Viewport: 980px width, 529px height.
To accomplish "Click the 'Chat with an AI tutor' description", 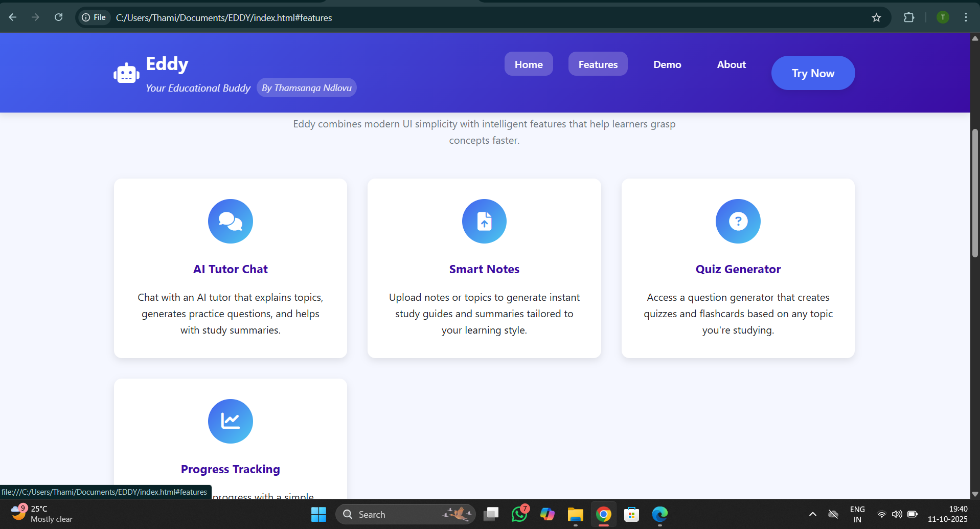I will coord(231,314).
